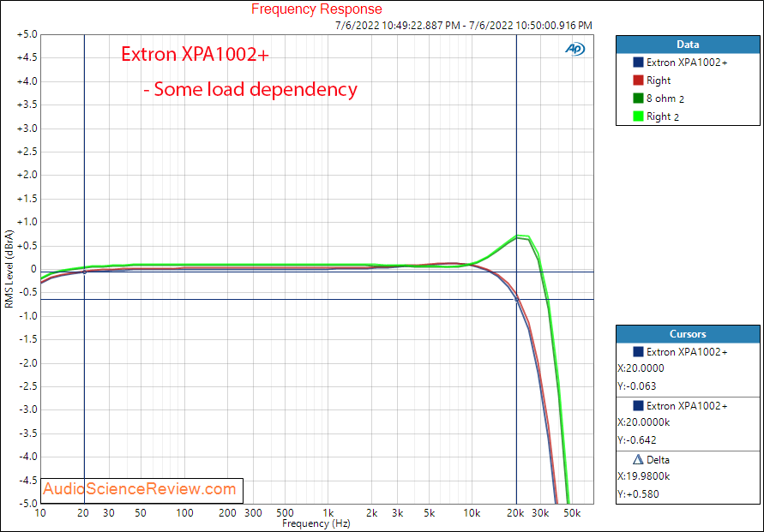
Task: Click the Frequency Response chart title
Action: coord(316,9)
